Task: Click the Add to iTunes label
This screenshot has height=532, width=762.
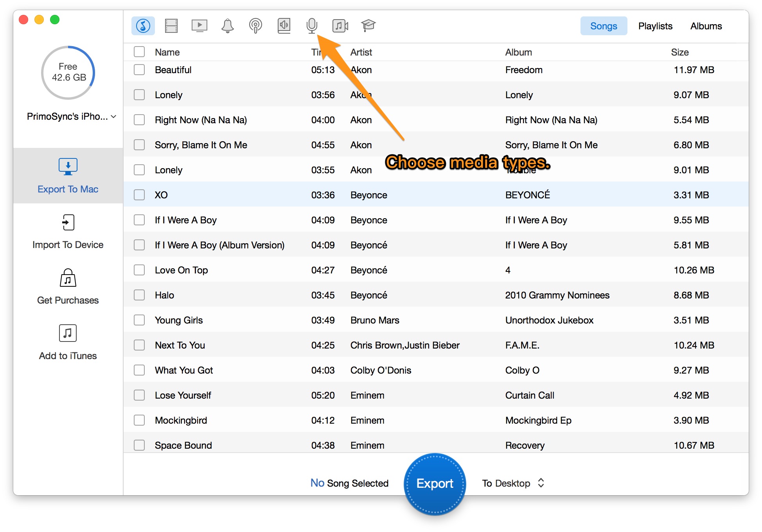Action: [x=68, y=356]
